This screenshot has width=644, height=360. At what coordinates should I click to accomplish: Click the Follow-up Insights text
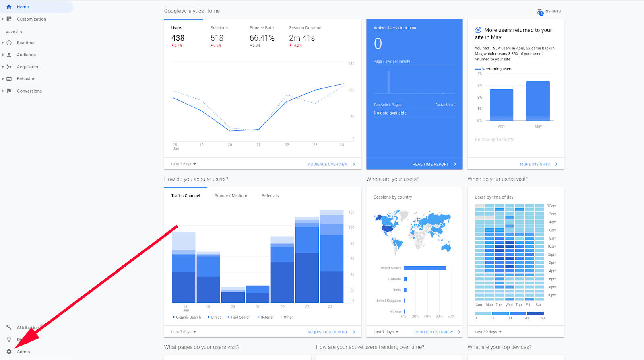[495, 140]
